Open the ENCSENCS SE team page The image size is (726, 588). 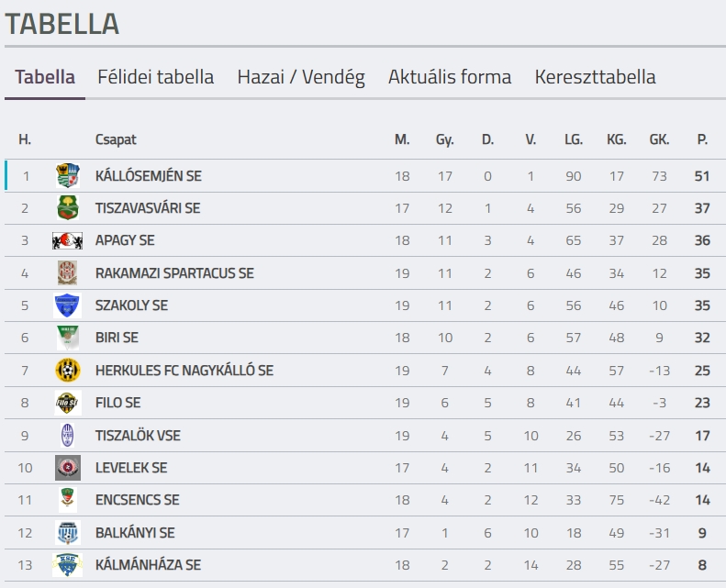click(137, 500)
